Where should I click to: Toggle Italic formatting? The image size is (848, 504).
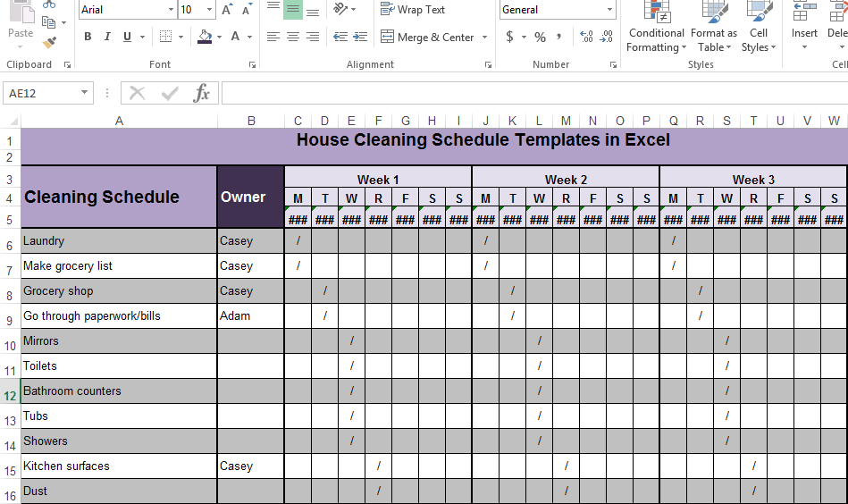click(107, 37)
